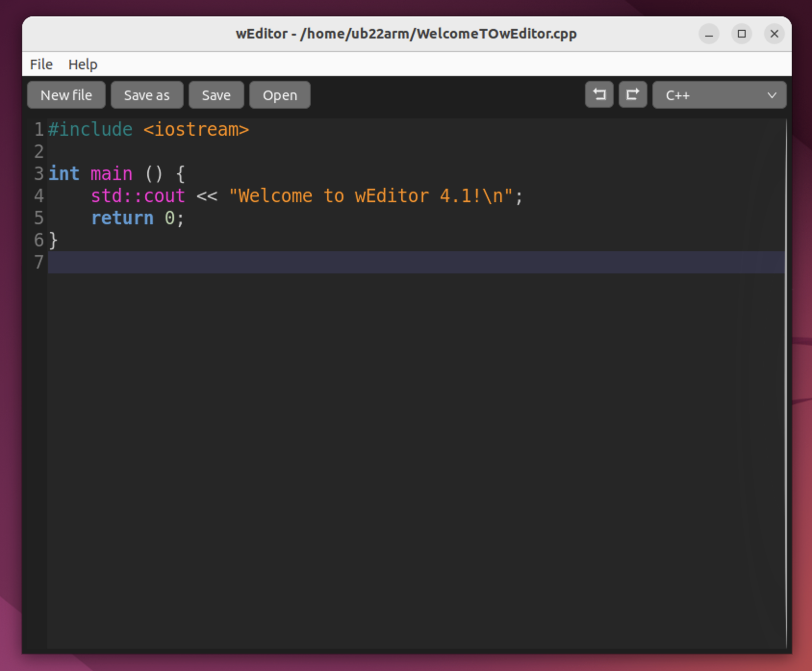Click the "main" identifier on line 3
The width and height of the screenshot is (812, 671).
tap(112, 173)
